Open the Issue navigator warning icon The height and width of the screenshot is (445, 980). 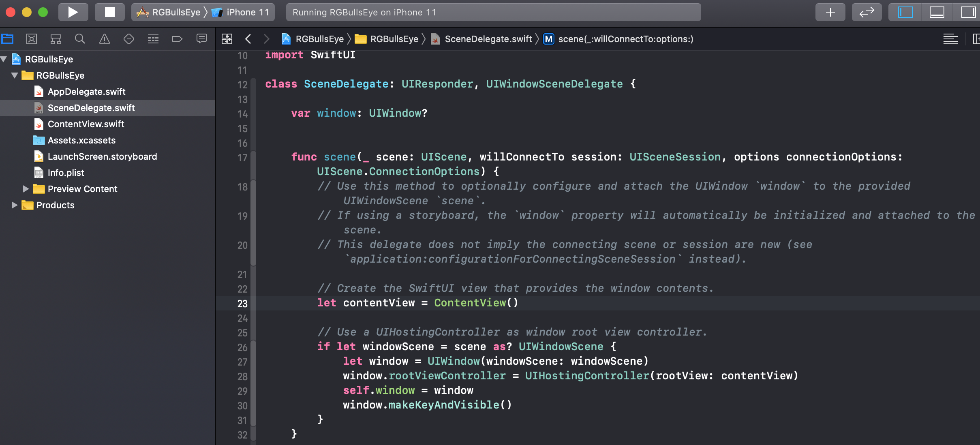point(105,39)
